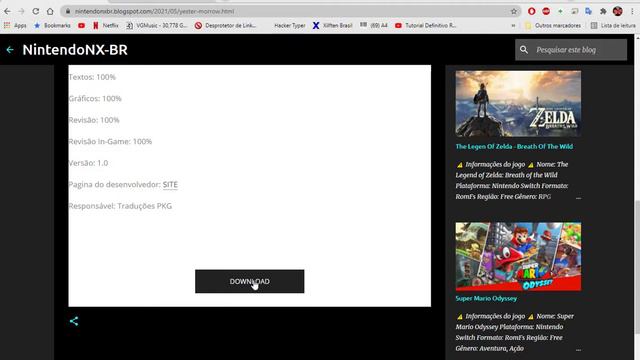Open Chrome three-dot menu

[x=632, y=11]
